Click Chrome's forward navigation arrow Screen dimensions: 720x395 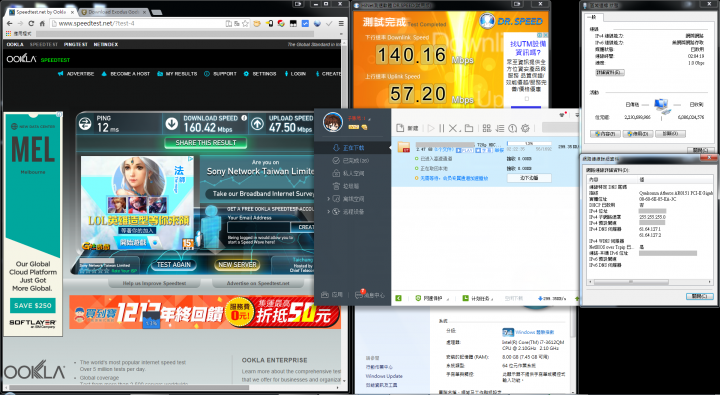tap(20, 23)
